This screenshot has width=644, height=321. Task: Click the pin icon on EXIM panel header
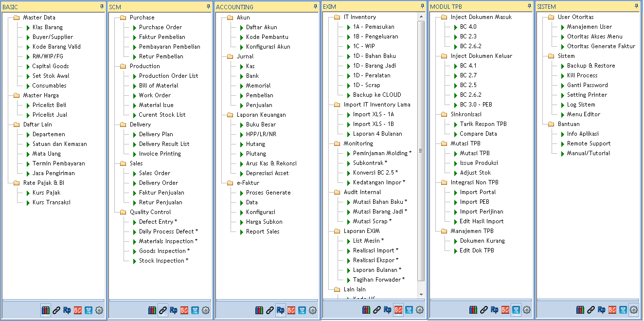coord(422,6)
